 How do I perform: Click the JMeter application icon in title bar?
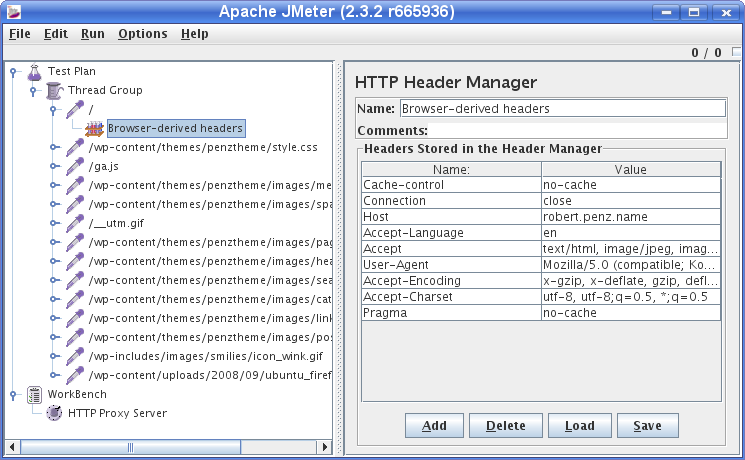tap(14, 12)
